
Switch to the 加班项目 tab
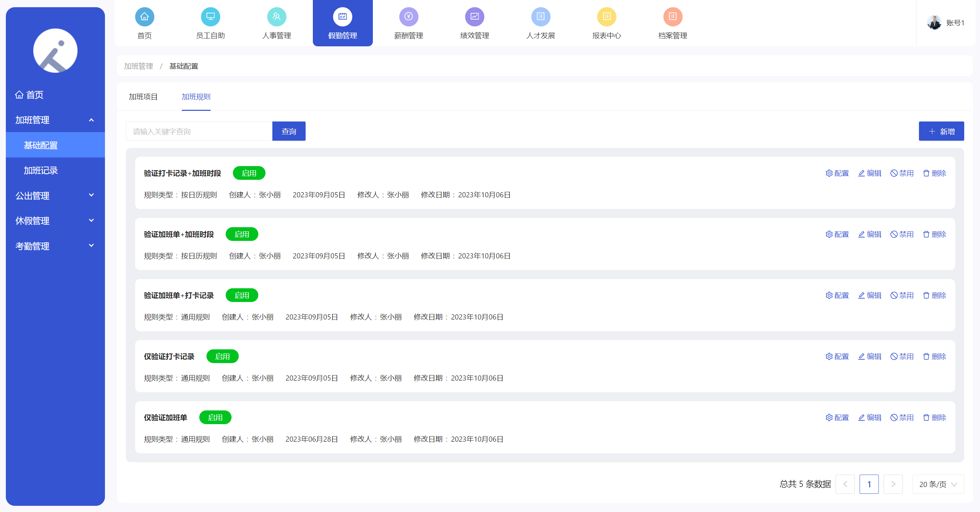[x=143, y=97]
